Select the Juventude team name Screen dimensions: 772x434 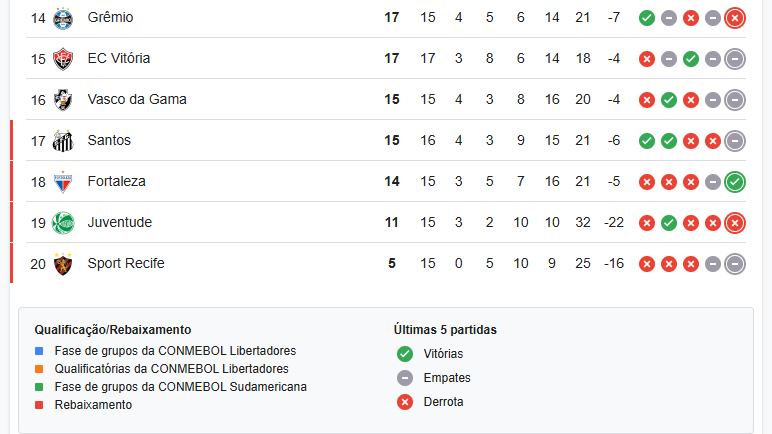tap(120, 223)
